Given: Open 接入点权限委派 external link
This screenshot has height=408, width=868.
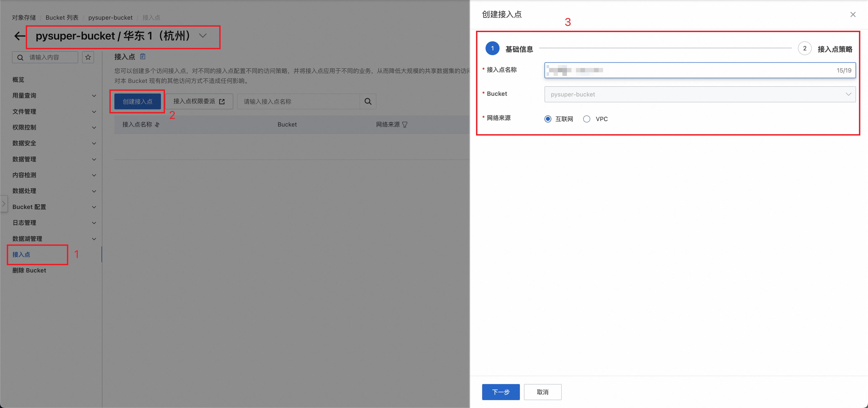Looking at the screenshot, I should coord(199,101).
